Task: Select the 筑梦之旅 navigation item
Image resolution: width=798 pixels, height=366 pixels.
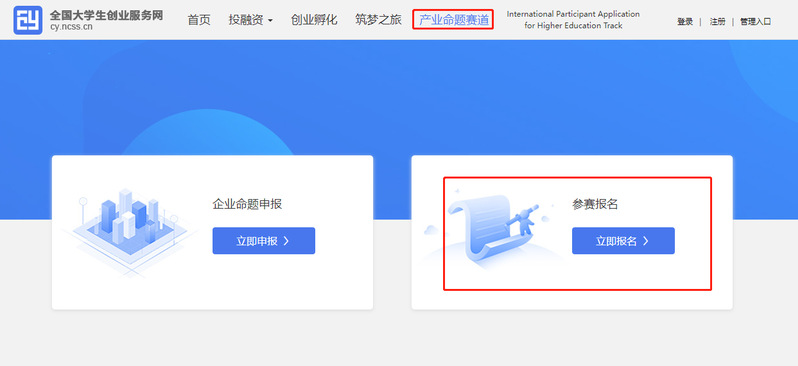Action: click(x=378, y=20)
